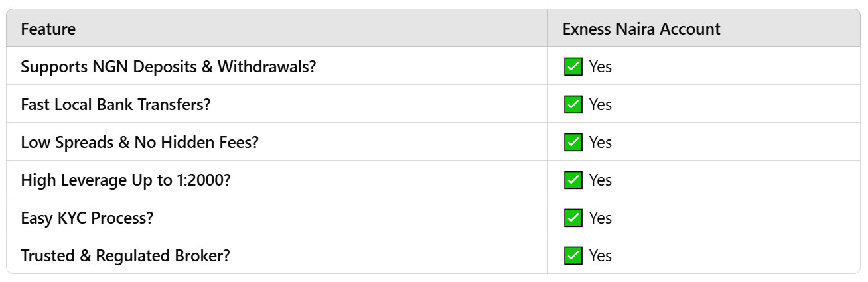Click checkmark icon for Easy KYC Process
The image size is (868, 282).
573,218
